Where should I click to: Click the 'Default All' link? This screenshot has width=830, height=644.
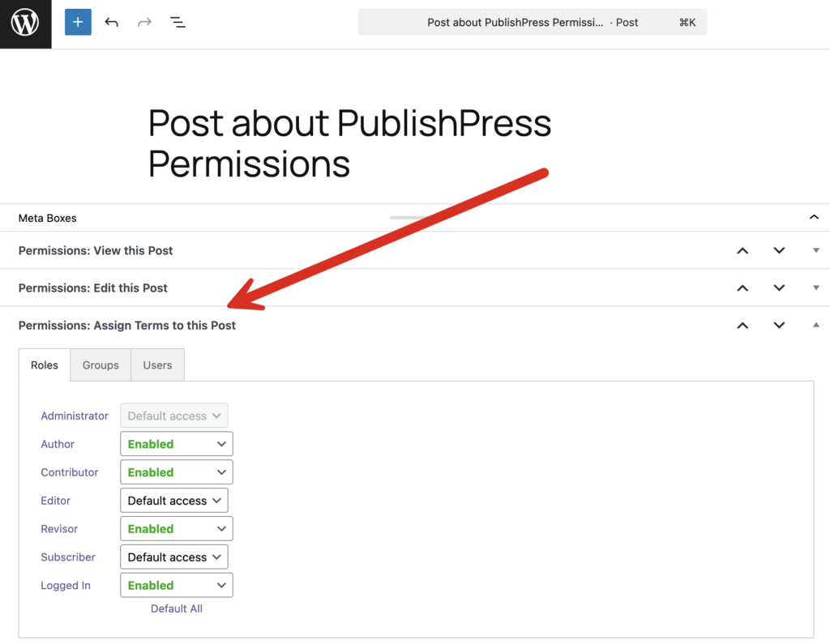pyautogui.click(x=177, y=609)
